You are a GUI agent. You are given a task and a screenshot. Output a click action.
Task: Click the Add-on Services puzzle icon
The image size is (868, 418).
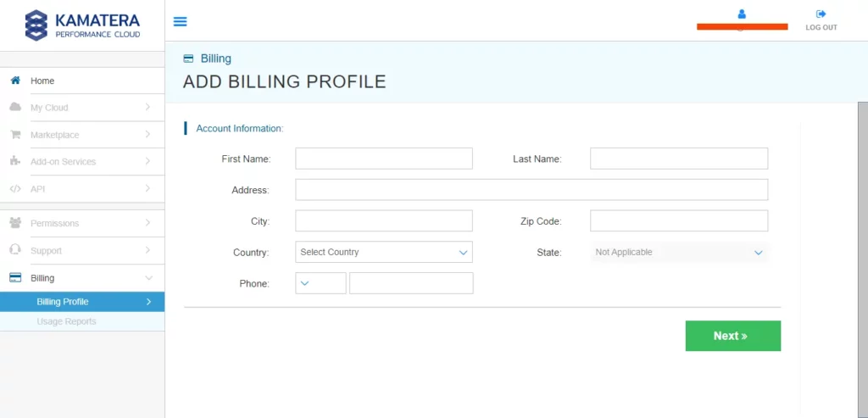tap(15, 161)
